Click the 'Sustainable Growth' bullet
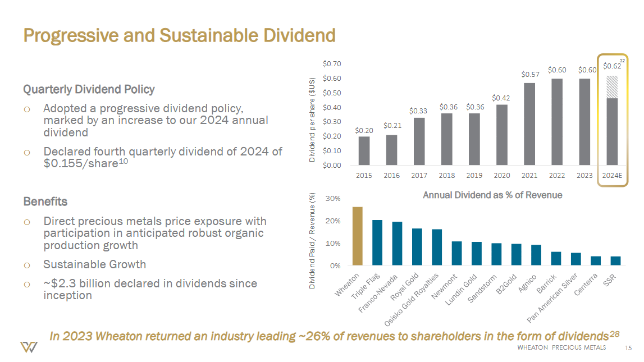The height and width of the screenshot is (362, 644). 94,264
